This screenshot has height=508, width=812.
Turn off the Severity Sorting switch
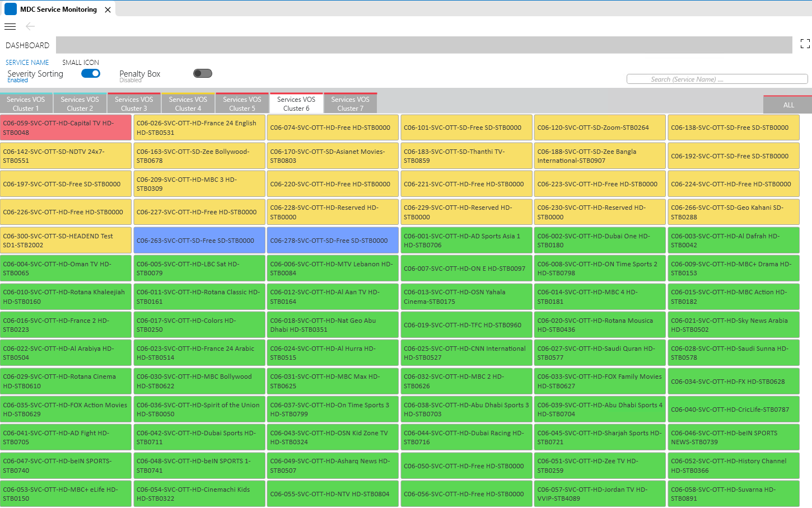click(91, 73)
